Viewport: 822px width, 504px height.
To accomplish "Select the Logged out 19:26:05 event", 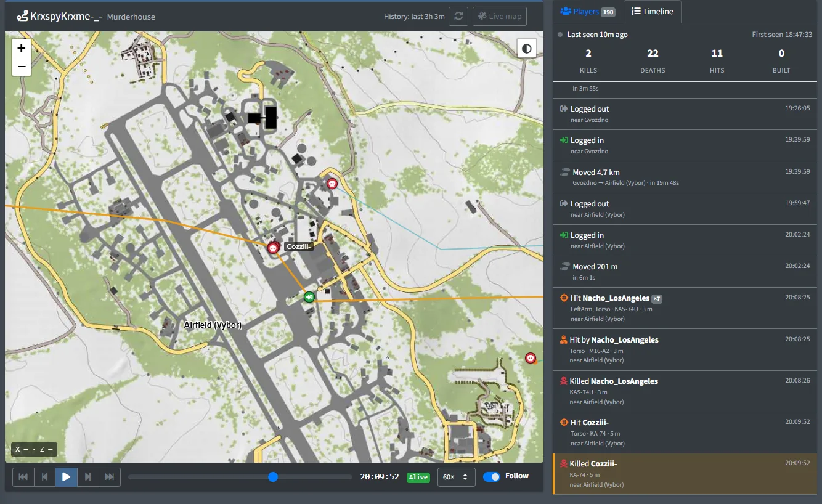I will (685, 114).
